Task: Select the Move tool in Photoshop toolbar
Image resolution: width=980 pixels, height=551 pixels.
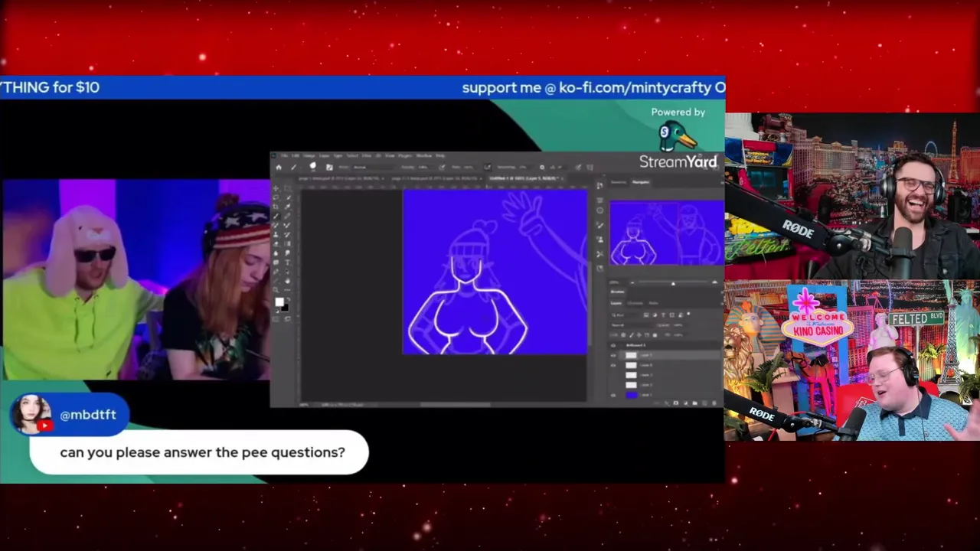Action: (276, 188)
